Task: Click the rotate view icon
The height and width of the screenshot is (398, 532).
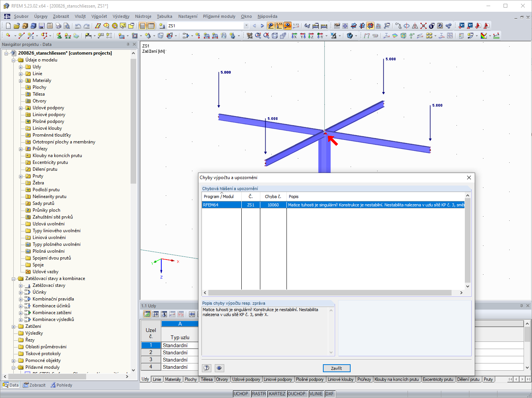Action: (x=407, y=26)
